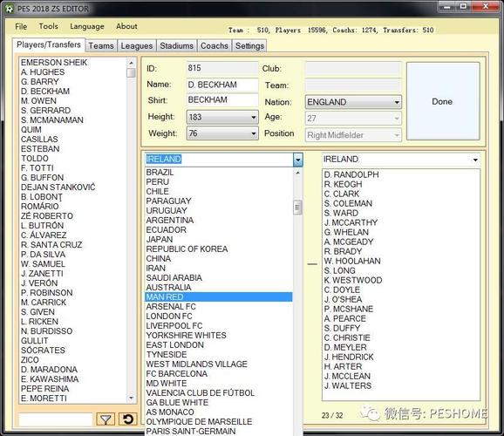Select ARSENAL FC in team list

(x=219, y=307)
